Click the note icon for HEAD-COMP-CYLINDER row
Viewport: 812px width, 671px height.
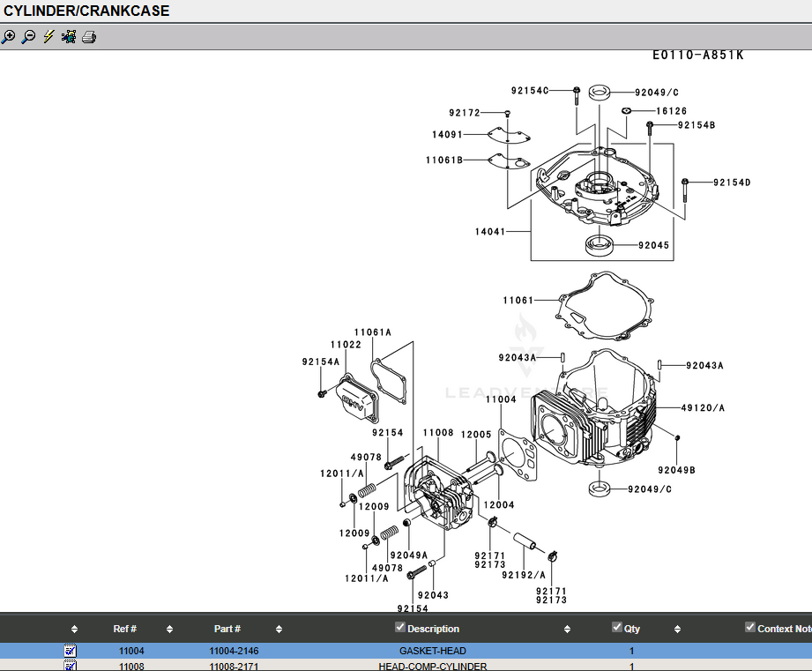click(71, 666)
